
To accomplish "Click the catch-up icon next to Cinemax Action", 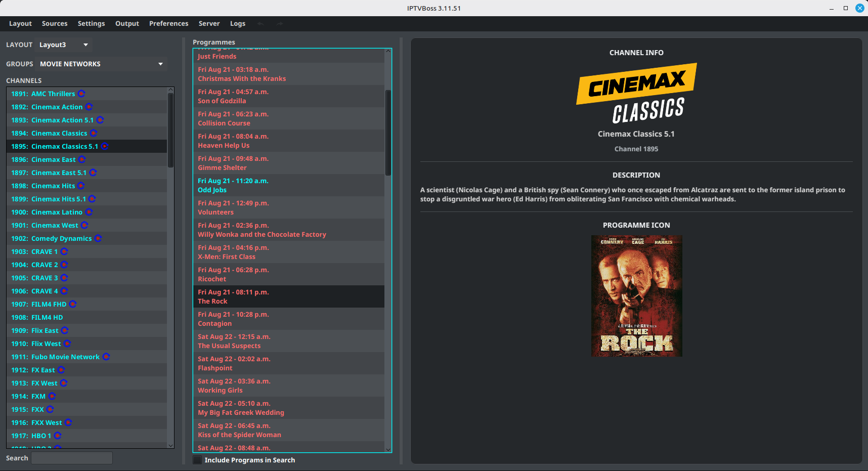I will 89,107.
